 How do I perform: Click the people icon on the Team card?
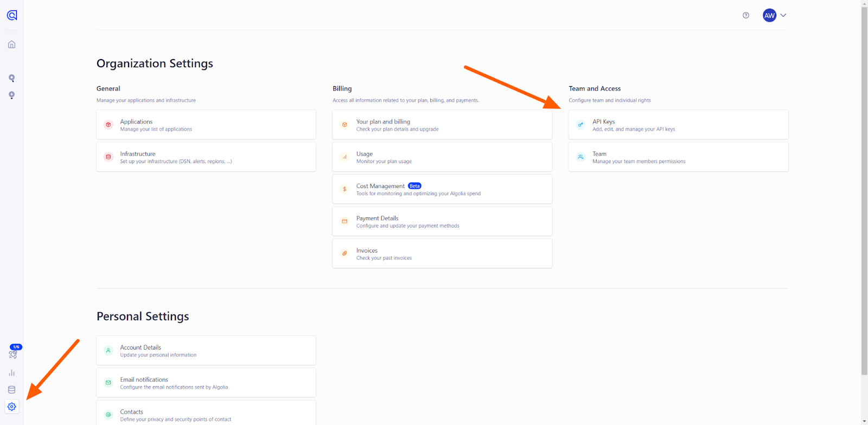tap(580, 157)
